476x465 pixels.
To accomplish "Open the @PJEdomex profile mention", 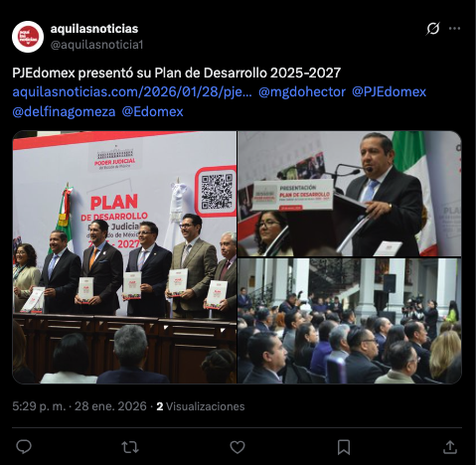I will coord(389,92).
